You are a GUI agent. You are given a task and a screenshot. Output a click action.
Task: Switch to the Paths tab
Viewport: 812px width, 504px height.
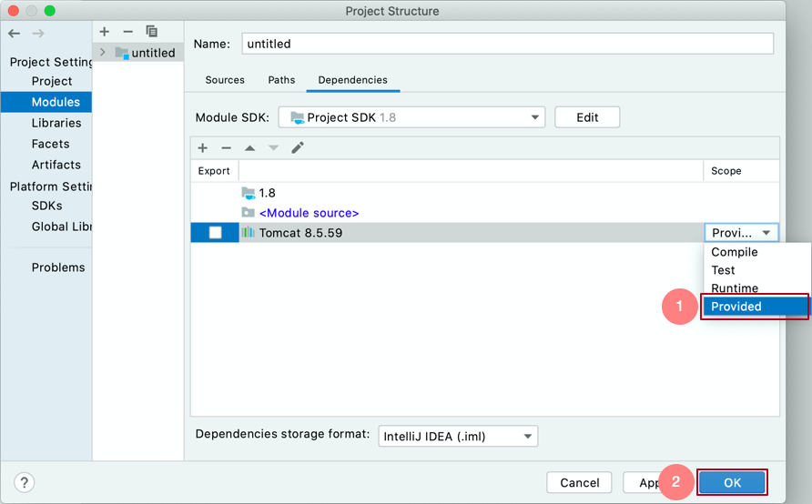pos(281,80)
